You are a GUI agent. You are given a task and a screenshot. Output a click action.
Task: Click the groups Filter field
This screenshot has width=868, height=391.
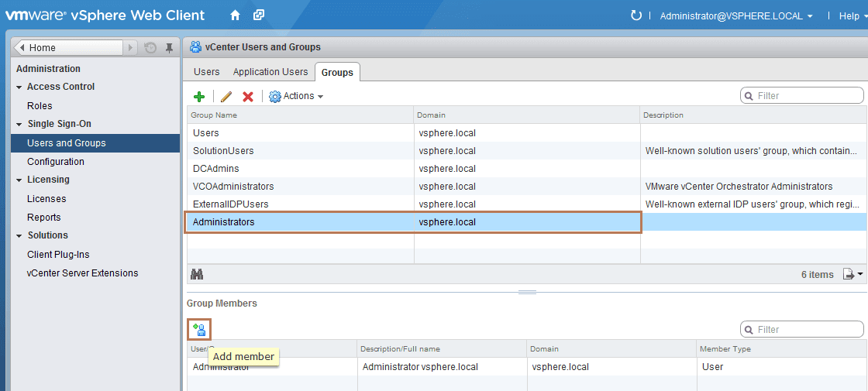[801, 96]
